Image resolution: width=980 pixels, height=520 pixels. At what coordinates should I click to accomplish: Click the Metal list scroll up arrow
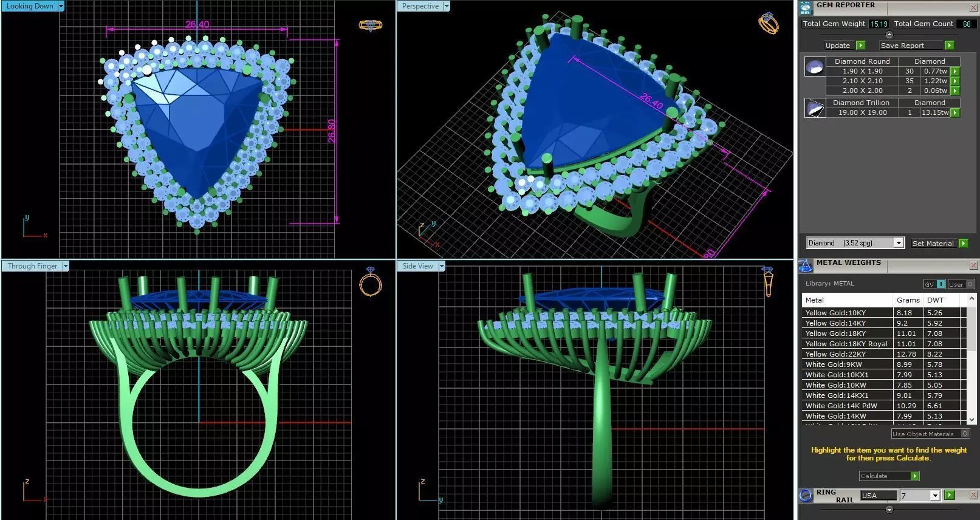(x=971, y=298)
